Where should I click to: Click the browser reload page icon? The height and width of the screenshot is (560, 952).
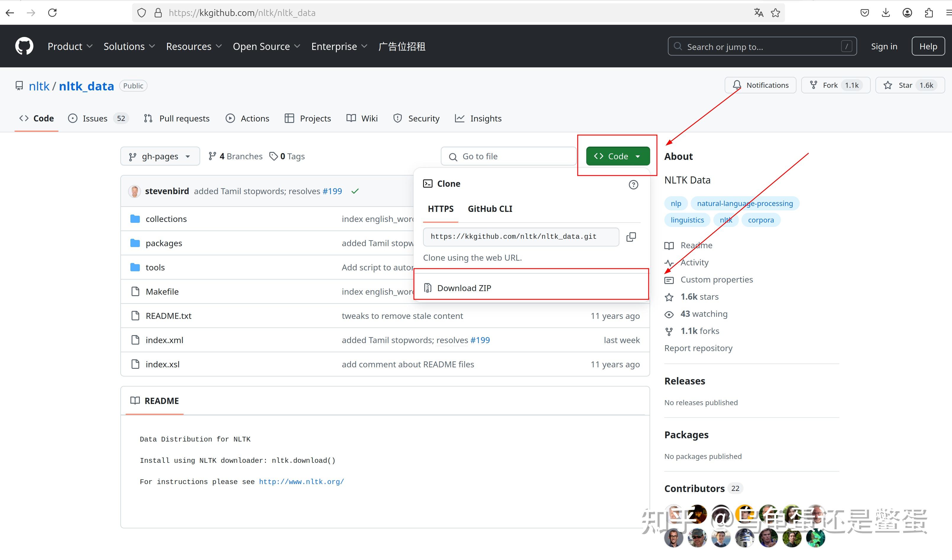pos(53,13)
